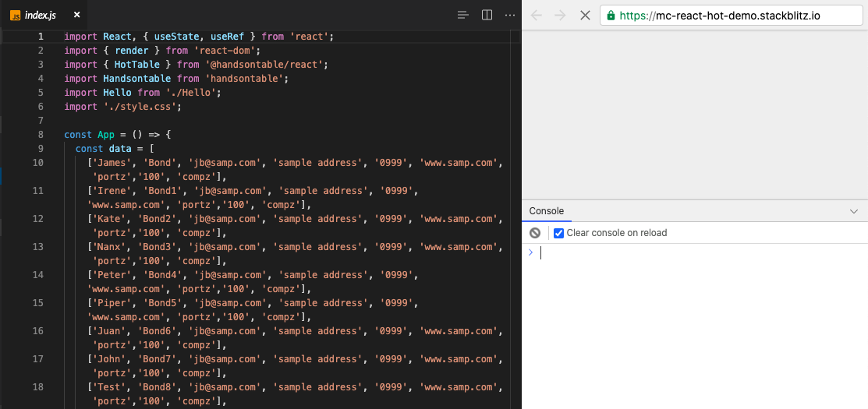The height and width of the screenshot is (409, 868).
Task: Select the index.js editor tab
Action: click(46, 15)
